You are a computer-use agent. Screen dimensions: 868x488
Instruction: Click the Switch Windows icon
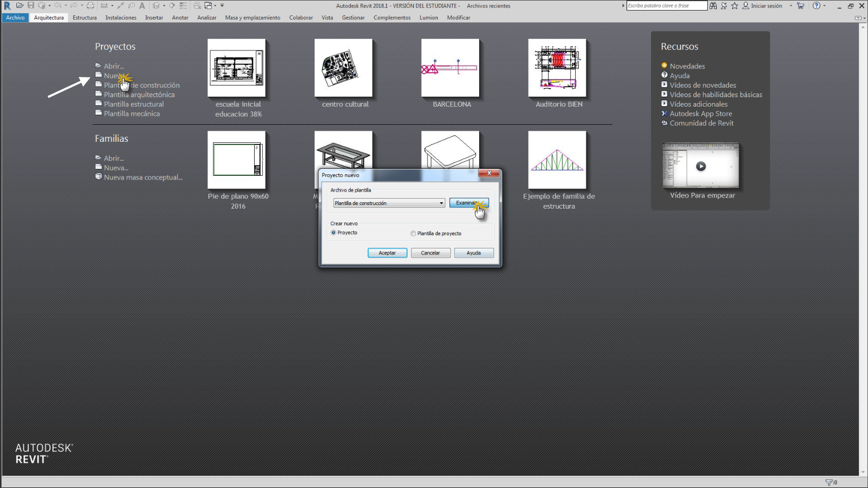(208, 5)
